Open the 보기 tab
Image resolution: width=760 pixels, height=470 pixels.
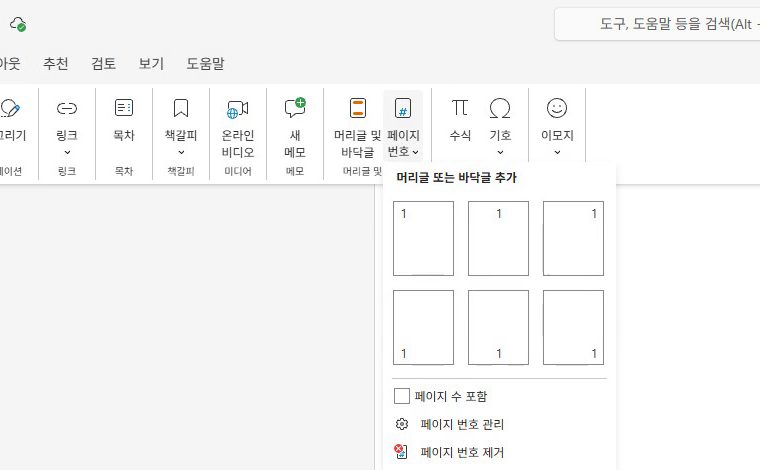[151, 63]
